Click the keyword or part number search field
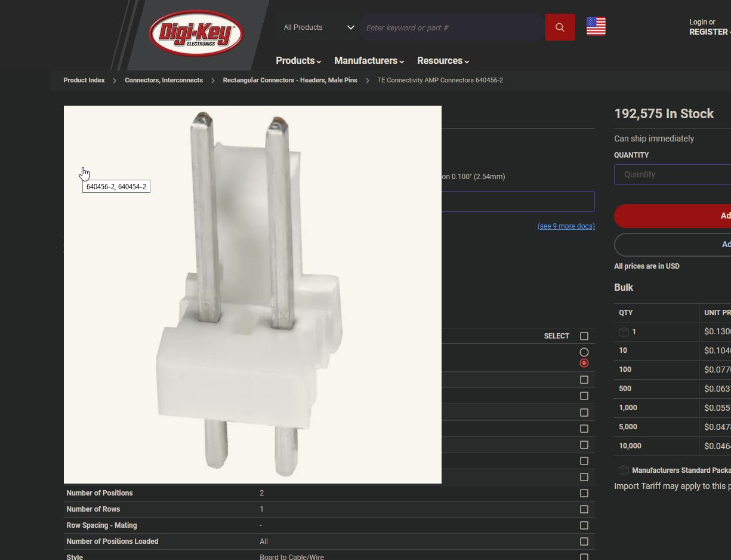Image resolution: width=731 pixels, height=560 pixels. coord(452,27)
